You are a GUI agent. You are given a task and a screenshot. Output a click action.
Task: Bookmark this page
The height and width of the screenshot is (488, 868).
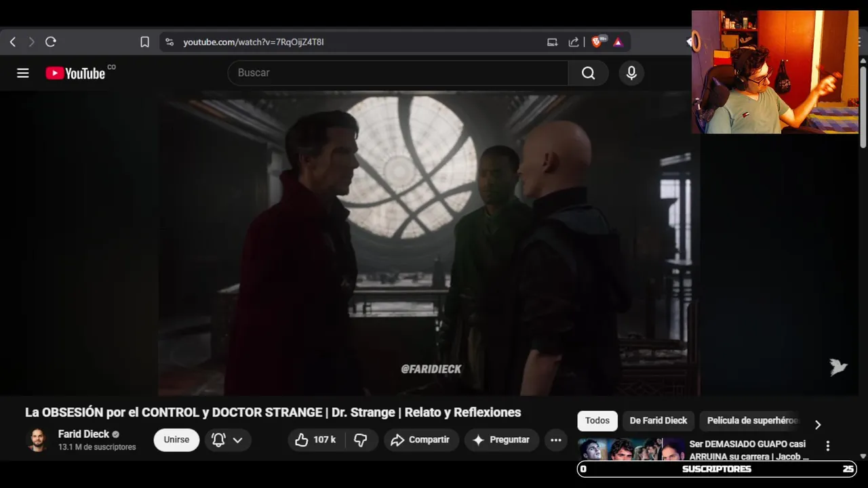tap(144, 42)
